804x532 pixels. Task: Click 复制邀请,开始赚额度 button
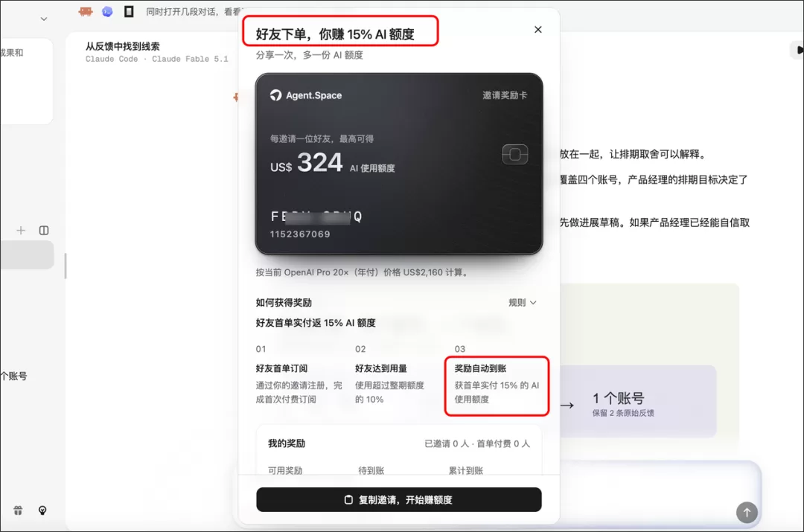tap(399, 500)
